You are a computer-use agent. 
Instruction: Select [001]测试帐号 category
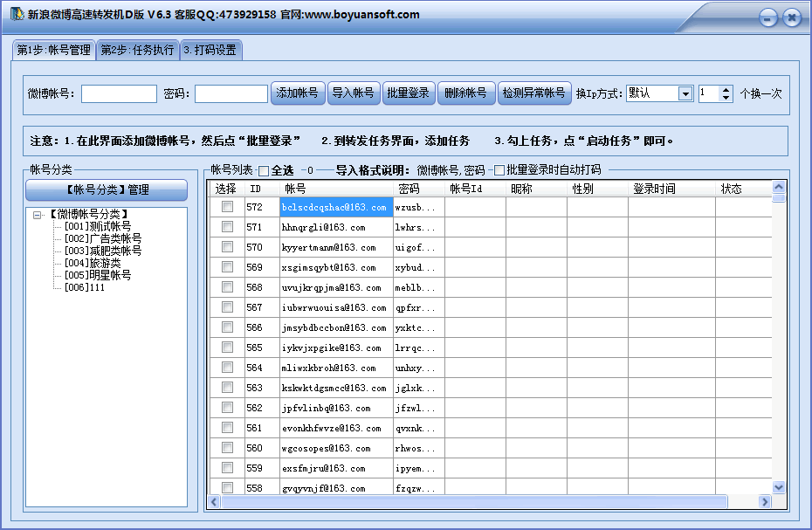98,226
